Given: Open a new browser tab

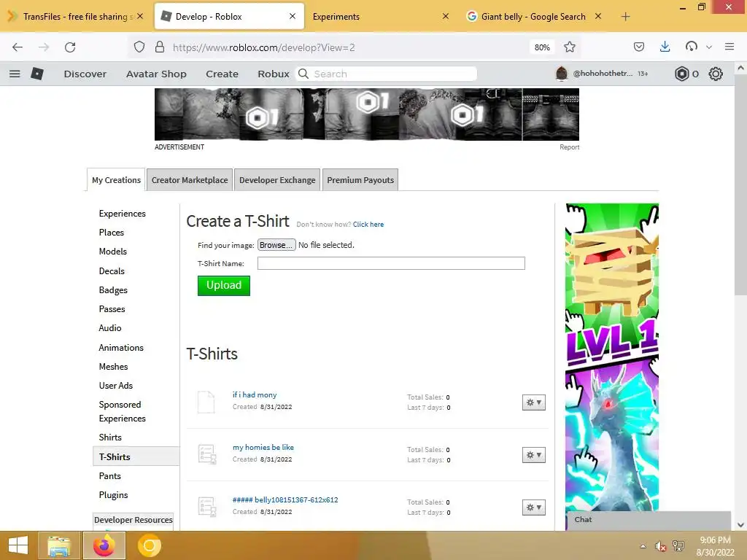Looking at the screenshot, I should [x=625, y=17].
